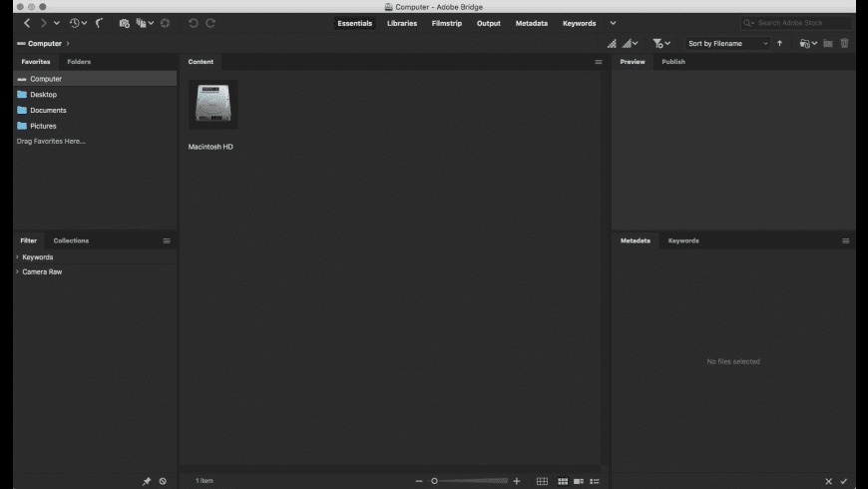Screen dimensions: 868x489
Task: Switch to details view icon
Action: click(x=579, y=481)
